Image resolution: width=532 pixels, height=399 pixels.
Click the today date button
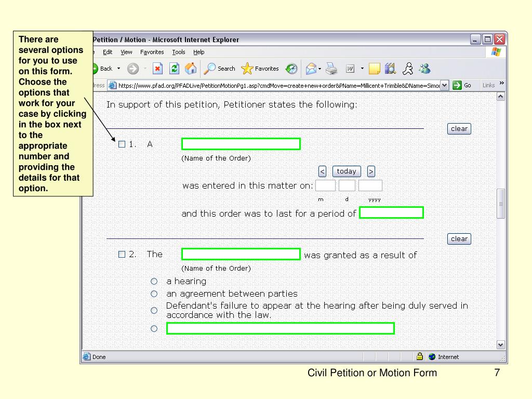tap(347, 171)
